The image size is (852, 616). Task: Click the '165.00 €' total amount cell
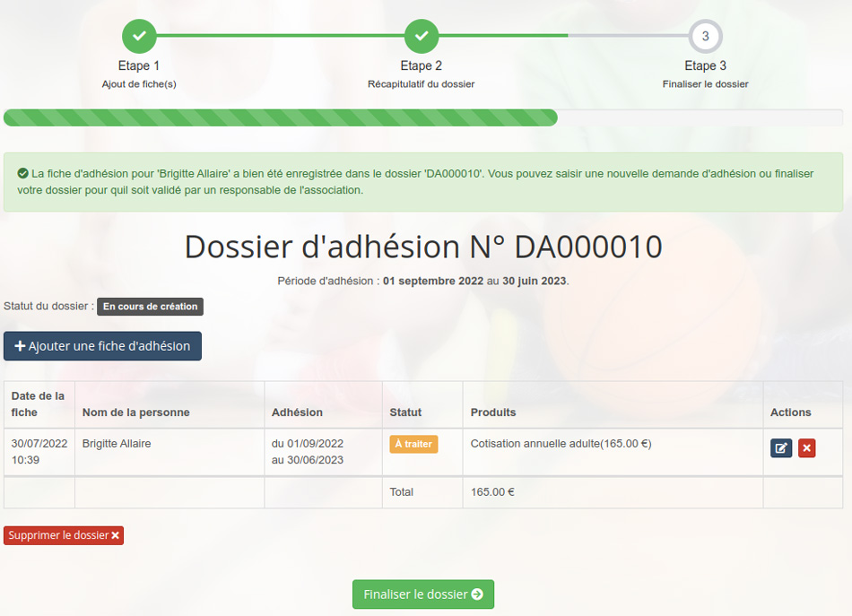[x=613, y=492]
